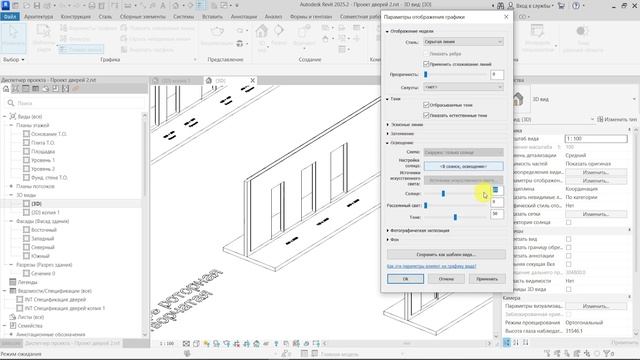Switch to the 'Конструкция' ribbon tab
Image resolution: width=640 pixels, height=360 pixels.
pyautogui.click(x=76, y=17)
